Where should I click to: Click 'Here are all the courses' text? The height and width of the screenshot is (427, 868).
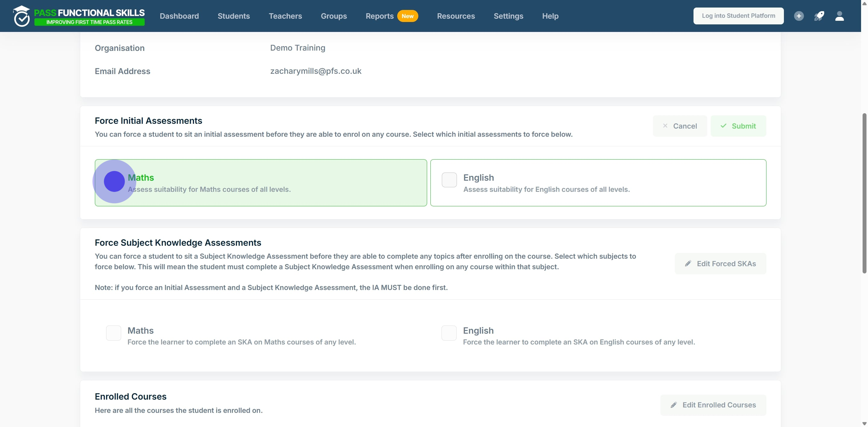(179, 410)
